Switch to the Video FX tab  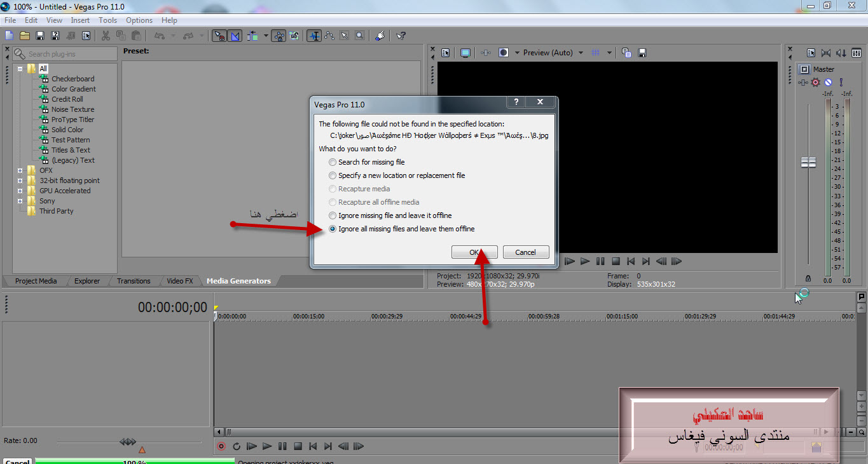click(179, 281)
